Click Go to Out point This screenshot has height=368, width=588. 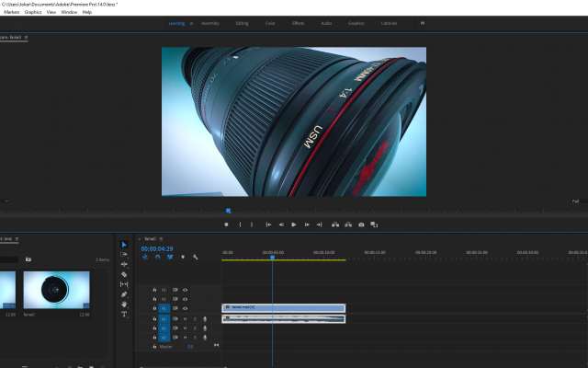click(320, 224)
